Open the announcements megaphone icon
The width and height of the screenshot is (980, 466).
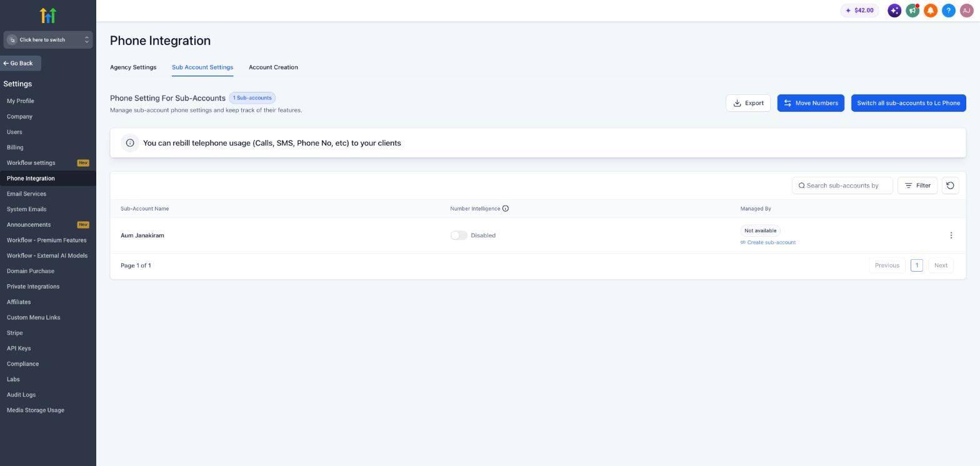(x=912, y=11)
